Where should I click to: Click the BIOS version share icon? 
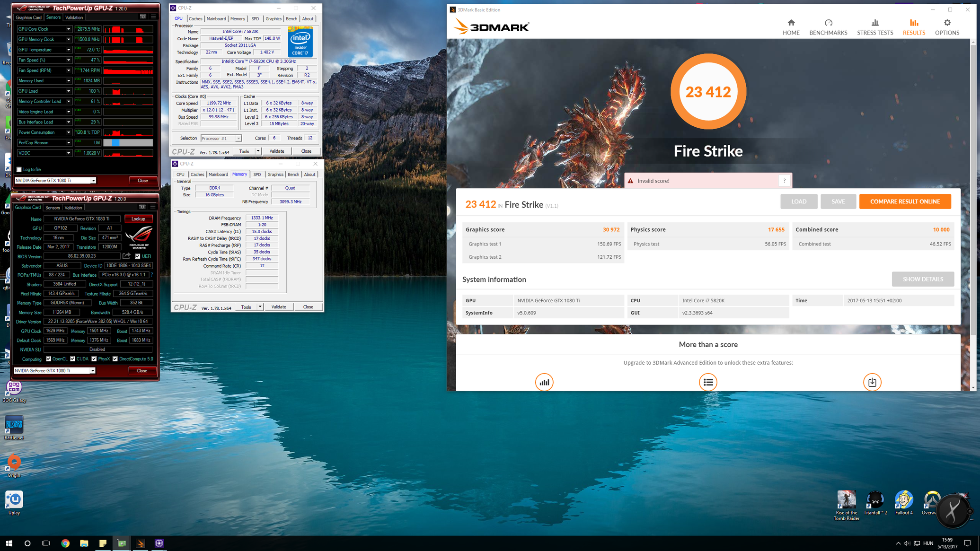pos(126,256)
